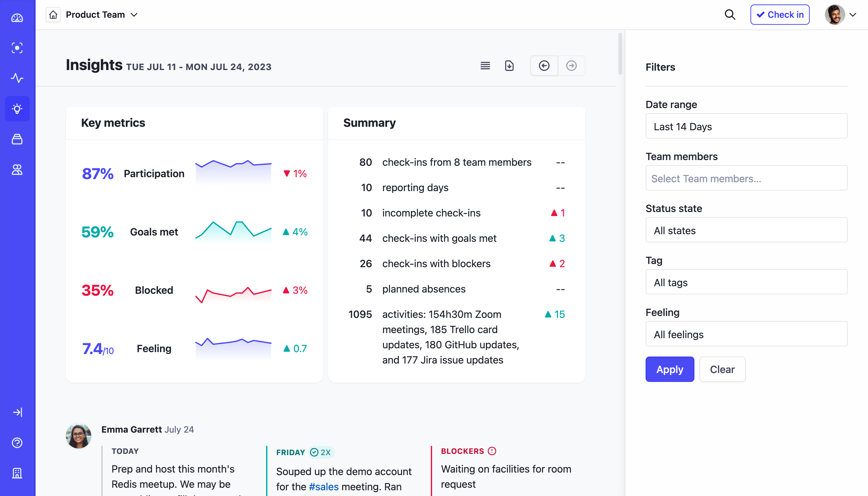Click the Feeling 0.7 increase indicator
This screenshot has height=496, width=868.
295,349
